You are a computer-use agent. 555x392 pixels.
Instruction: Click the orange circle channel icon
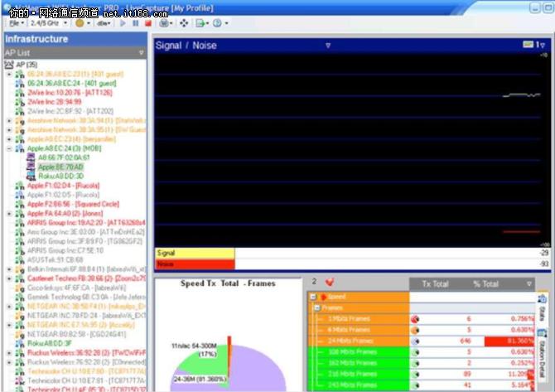tap(80, 23)
